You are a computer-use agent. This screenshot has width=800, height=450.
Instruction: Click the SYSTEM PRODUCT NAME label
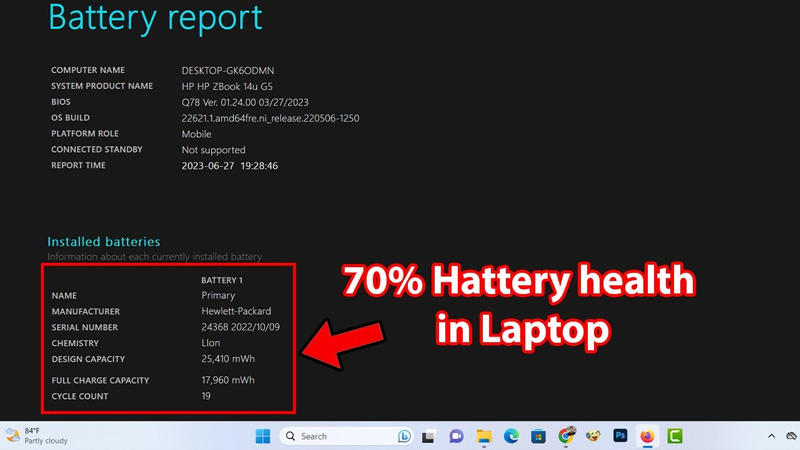[x=102, y=86]
